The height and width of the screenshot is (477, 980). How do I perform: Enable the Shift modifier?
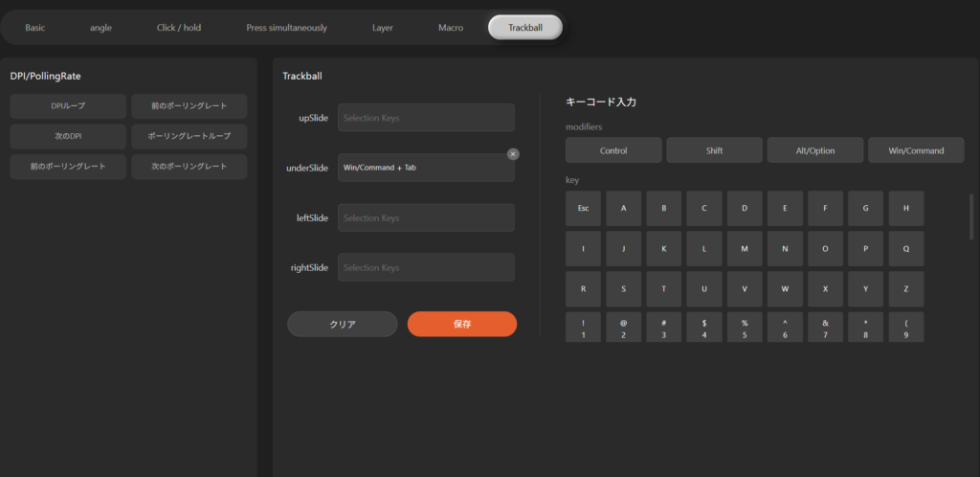(x=714, y=150)
